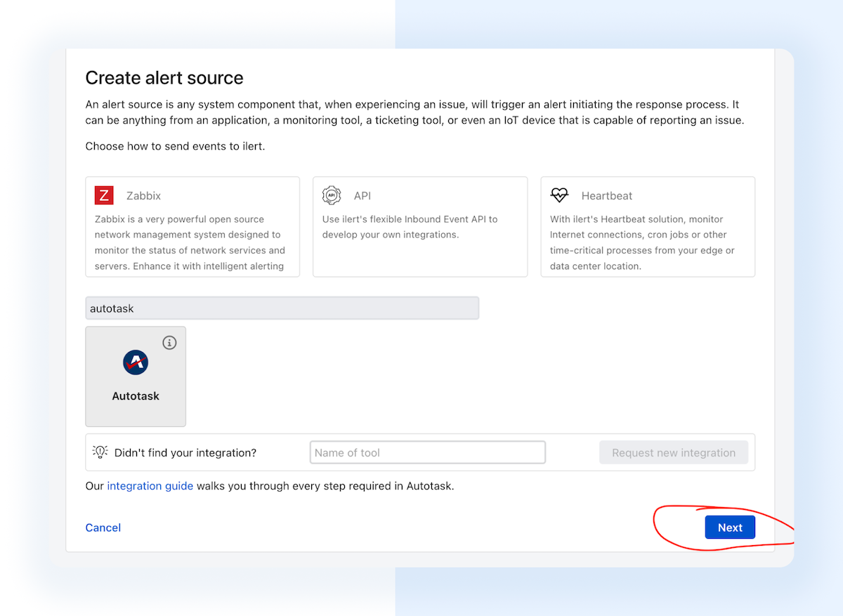Select the Heartbeat alert source card
The height and width of the screenshot is (616, 843).
click(647, 226)
